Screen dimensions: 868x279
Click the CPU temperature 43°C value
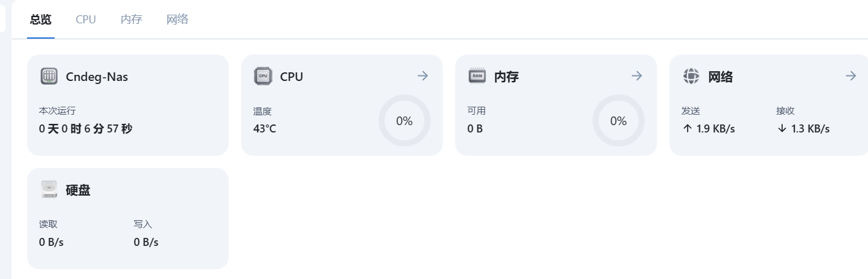click(x=264, y=129)
